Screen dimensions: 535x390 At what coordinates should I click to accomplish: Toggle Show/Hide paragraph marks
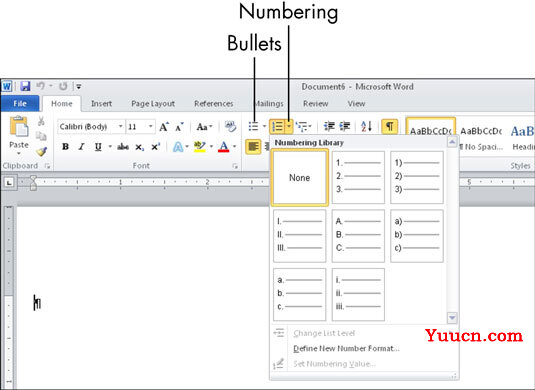point(389,127)
